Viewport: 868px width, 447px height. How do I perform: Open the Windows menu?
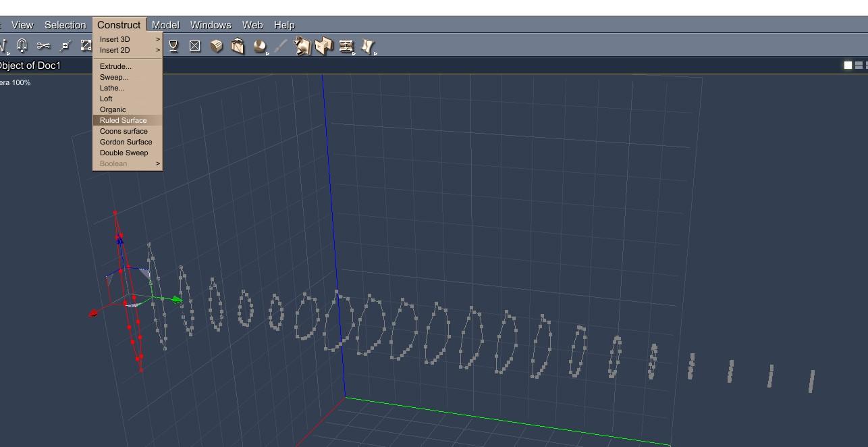click(211, 25)
